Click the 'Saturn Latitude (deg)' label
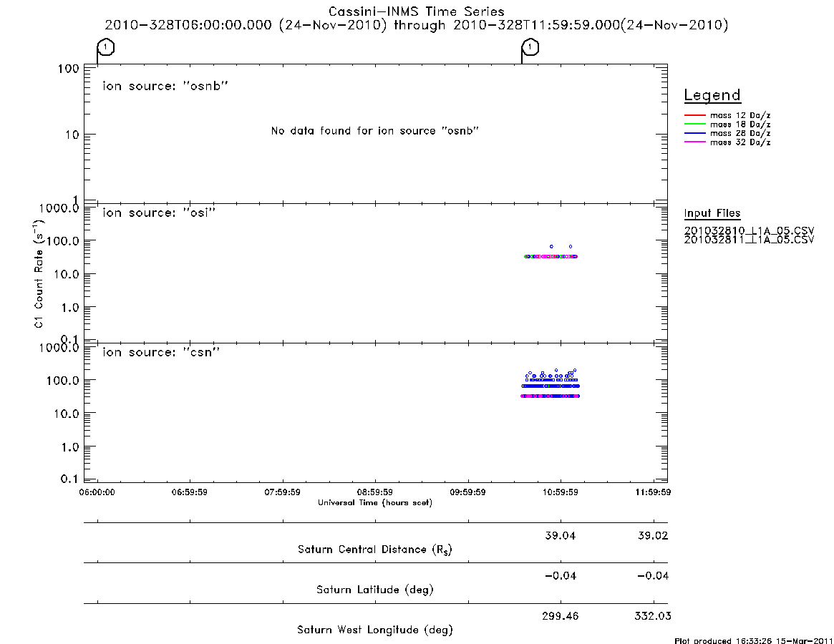The width and height of the screenshot is (834, 644). coord(375,590)
